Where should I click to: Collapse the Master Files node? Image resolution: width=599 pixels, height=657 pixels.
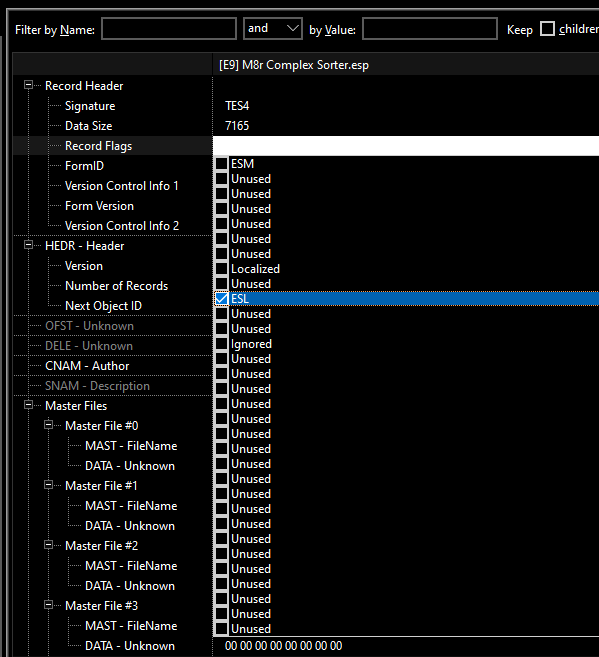(x=28, y=405)
